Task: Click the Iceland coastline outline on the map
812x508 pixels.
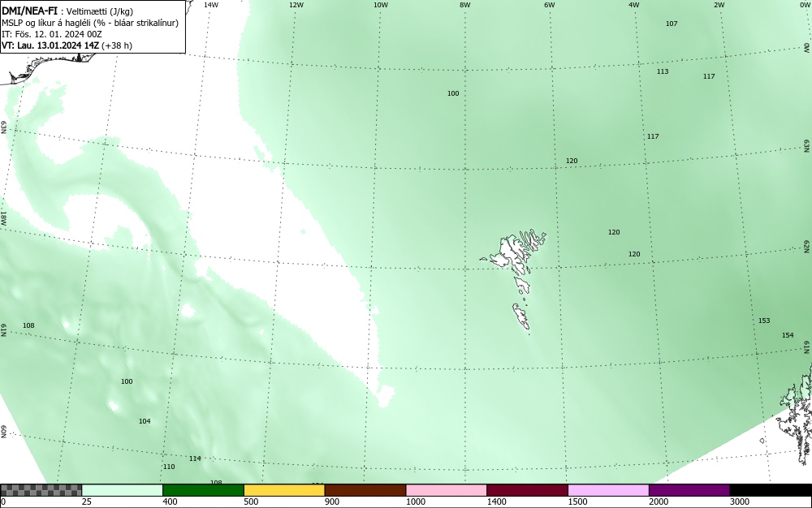Action: click(50, 67)
